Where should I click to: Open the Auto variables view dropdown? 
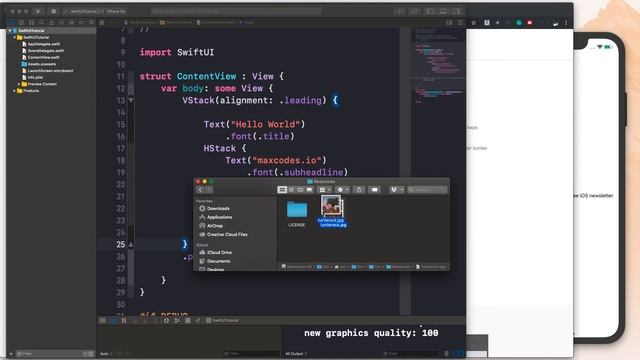coord(106,354)
